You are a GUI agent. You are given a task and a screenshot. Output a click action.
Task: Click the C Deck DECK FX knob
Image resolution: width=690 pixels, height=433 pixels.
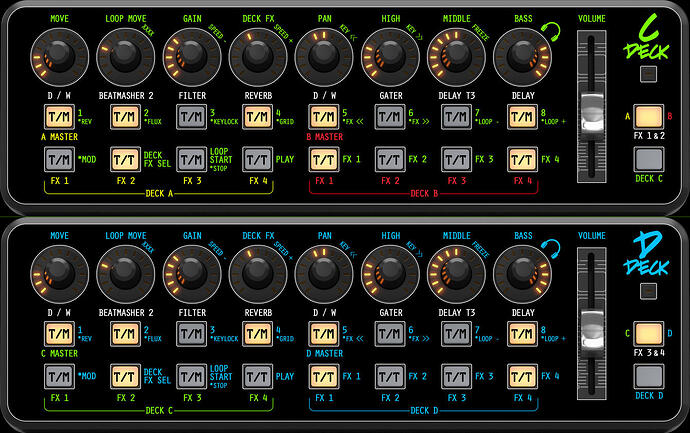[258, 57]
